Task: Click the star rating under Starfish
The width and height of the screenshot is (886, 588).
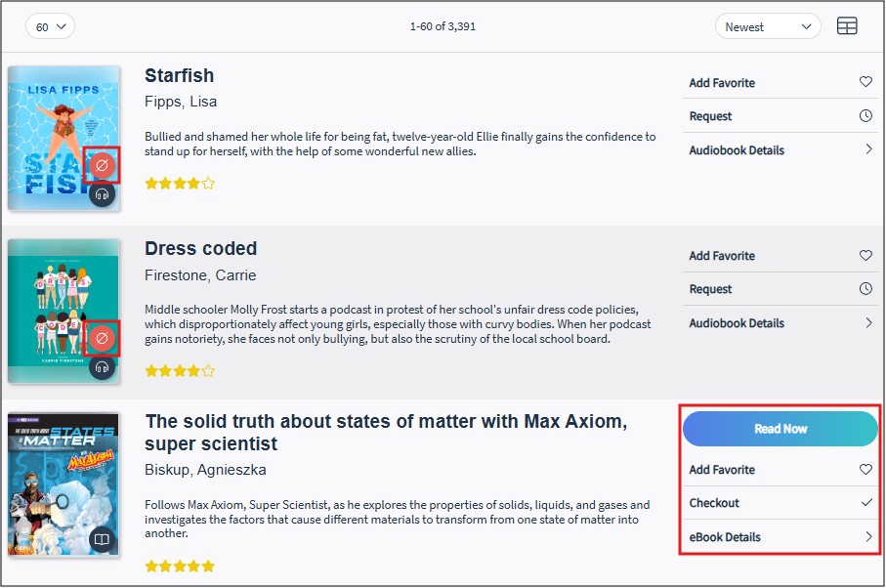Action: (x=180, y=183)
